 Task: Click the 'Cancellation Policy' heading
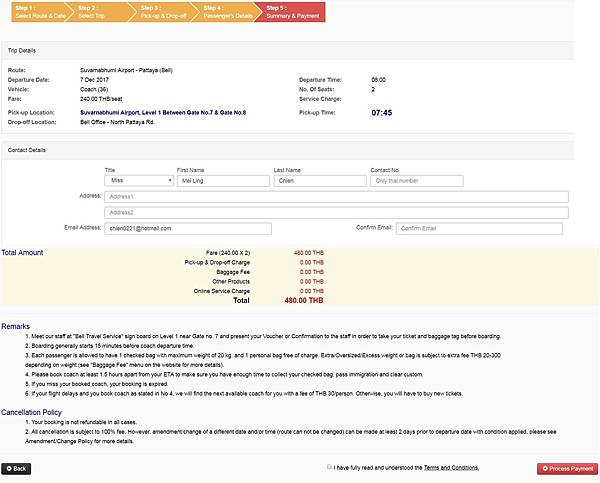click(x=31, y=412)
